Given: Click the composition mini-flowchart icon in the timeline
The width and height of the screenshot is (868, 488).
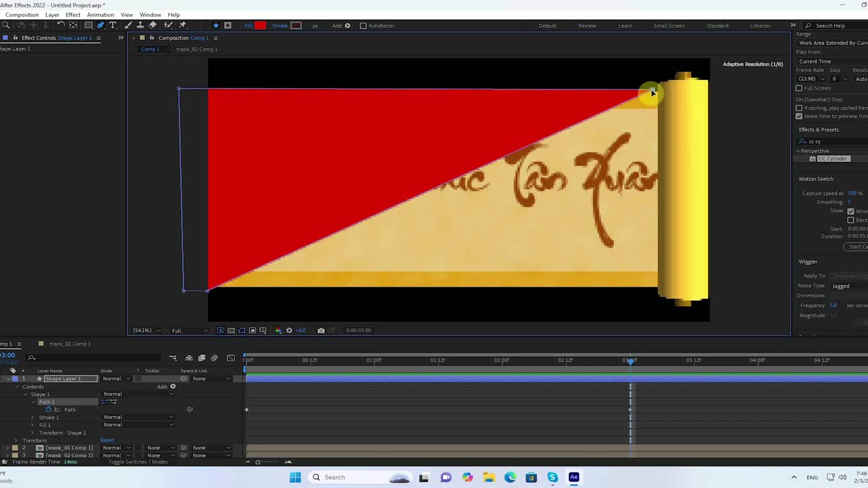Looking at the screenshot, I should pos(173,358).
